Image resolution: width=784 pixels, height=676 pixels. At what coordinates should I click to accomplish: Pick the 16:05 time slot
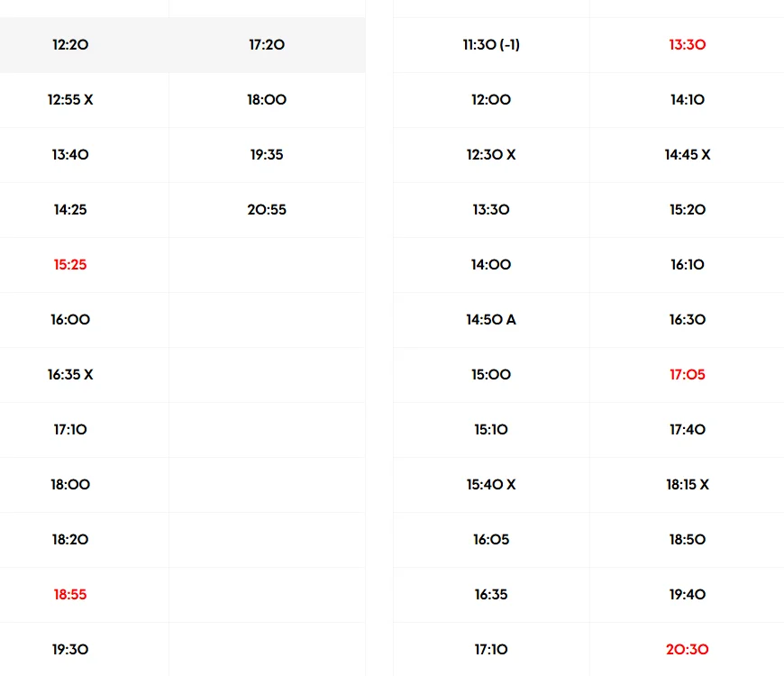tap(491, 540)
